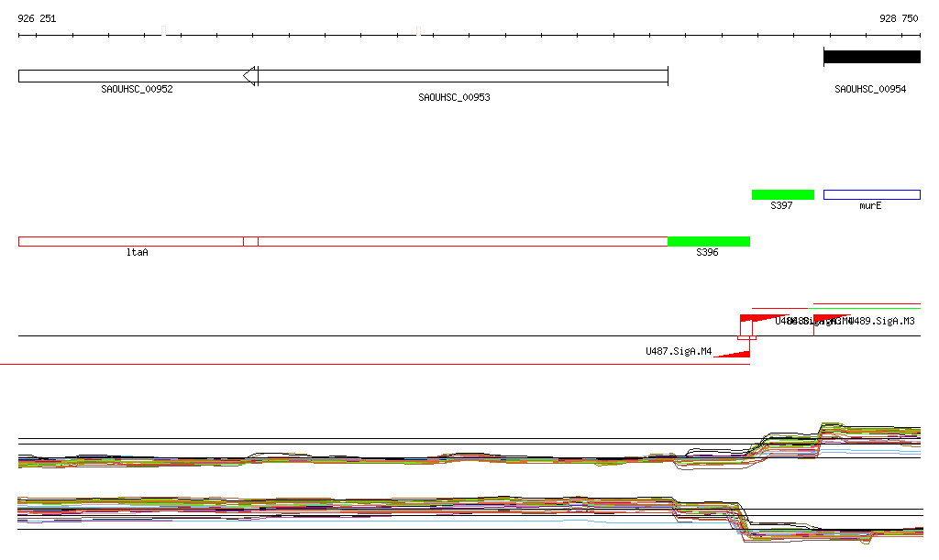Click the S397 label text
The image size is (939, 560).
point(781,206)
